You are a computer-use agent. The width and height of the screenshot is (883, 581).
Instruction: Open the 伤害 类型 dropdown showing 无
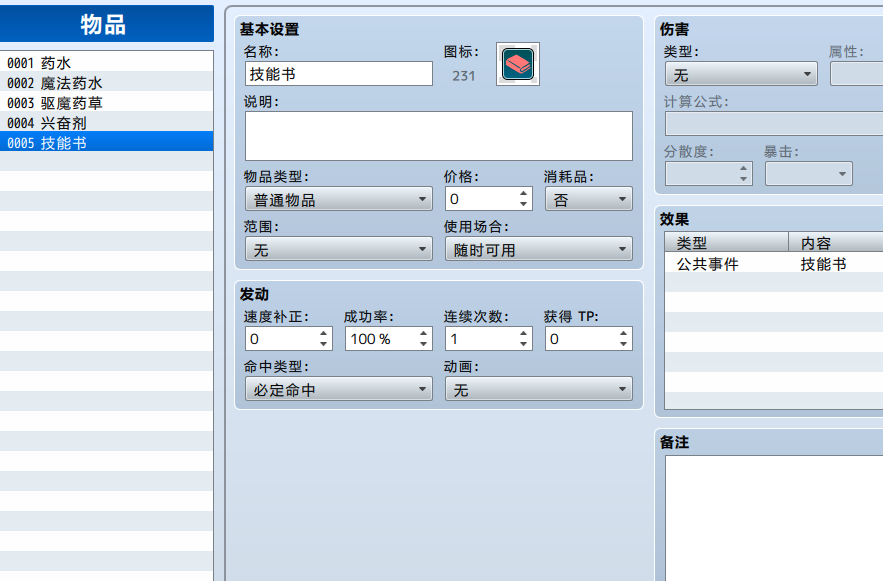point(741,74)
